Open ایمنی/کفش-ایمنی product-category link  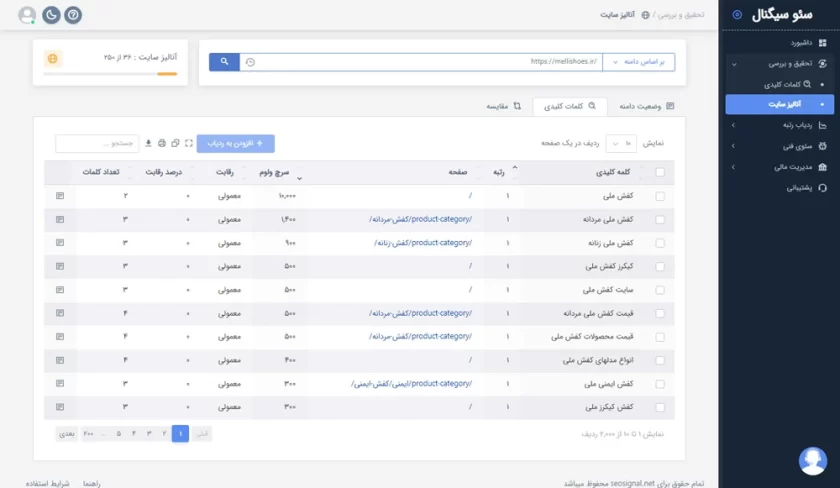click(411, 384)
